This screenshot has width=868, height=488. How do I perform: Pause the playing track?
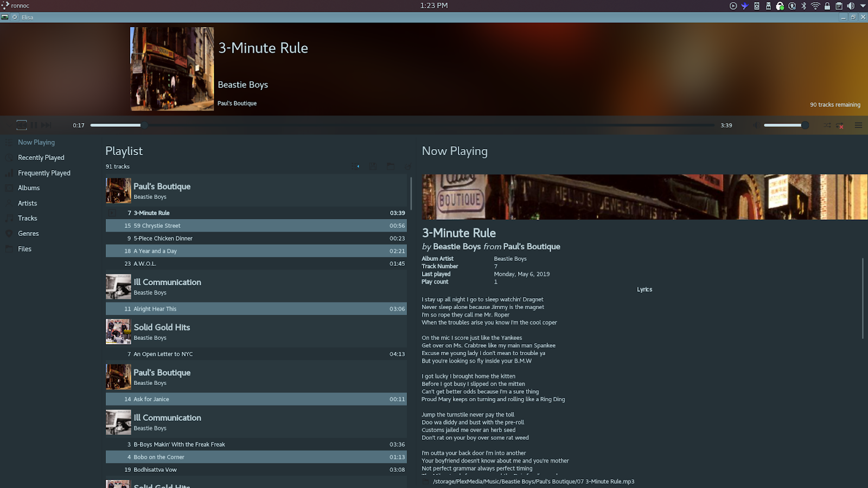click(34, 125)
